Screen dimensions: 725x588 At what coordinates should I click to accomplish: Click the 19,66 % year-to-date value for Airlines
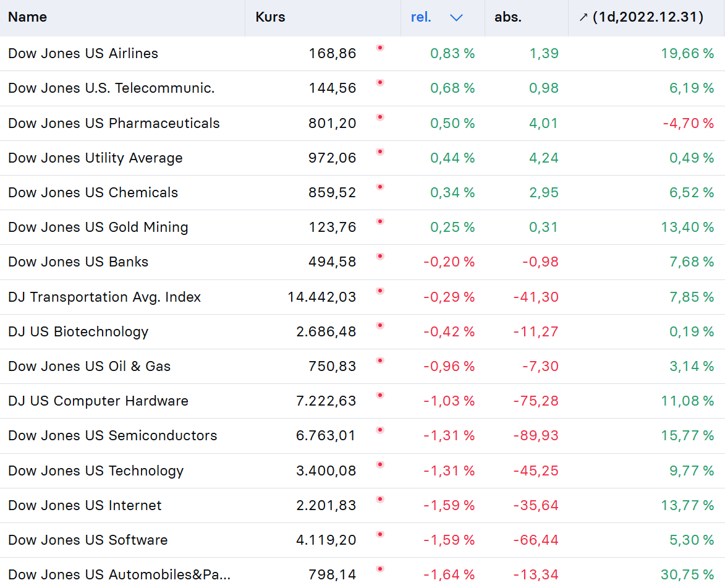point(687,53)
